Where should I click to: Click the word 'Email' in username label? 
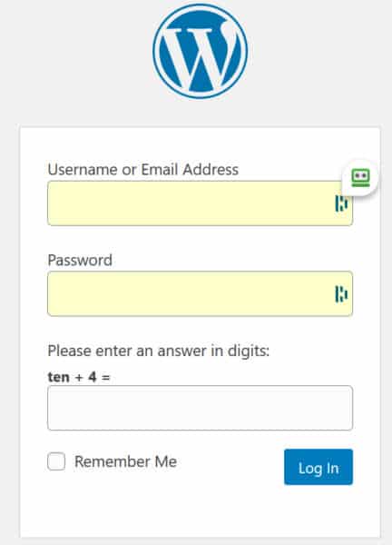click(x=160, y=170)
